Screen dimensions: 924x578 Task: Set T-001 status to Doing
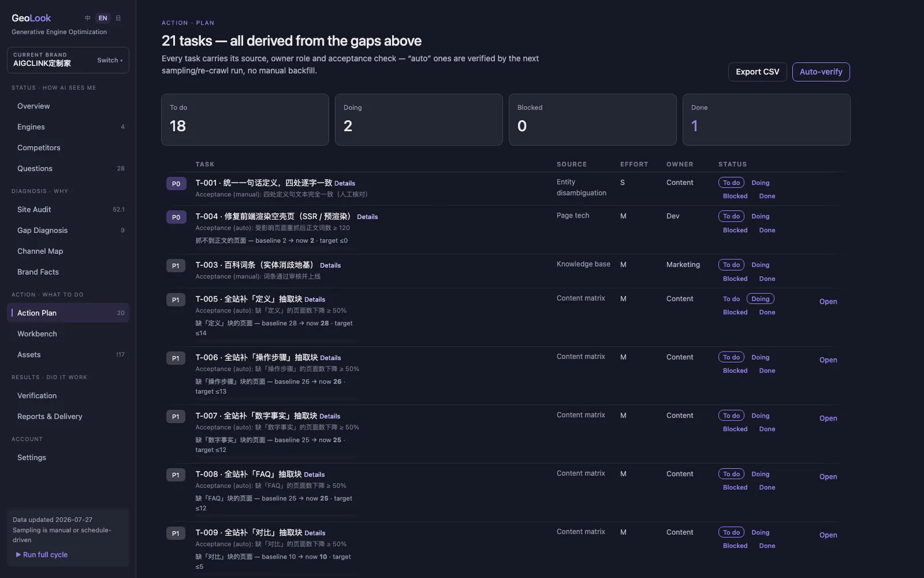click(x=760, y=183)
